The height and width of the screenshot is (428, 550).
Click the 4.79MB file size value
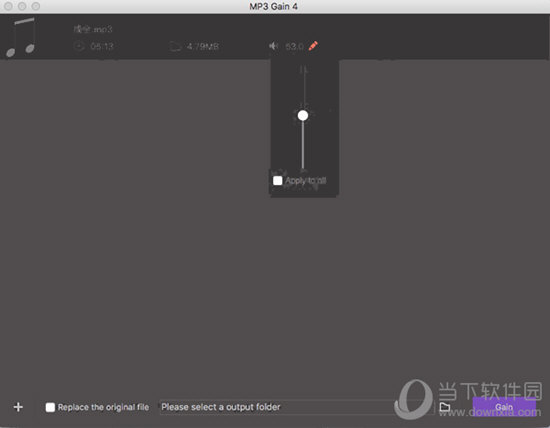point(203,46)
